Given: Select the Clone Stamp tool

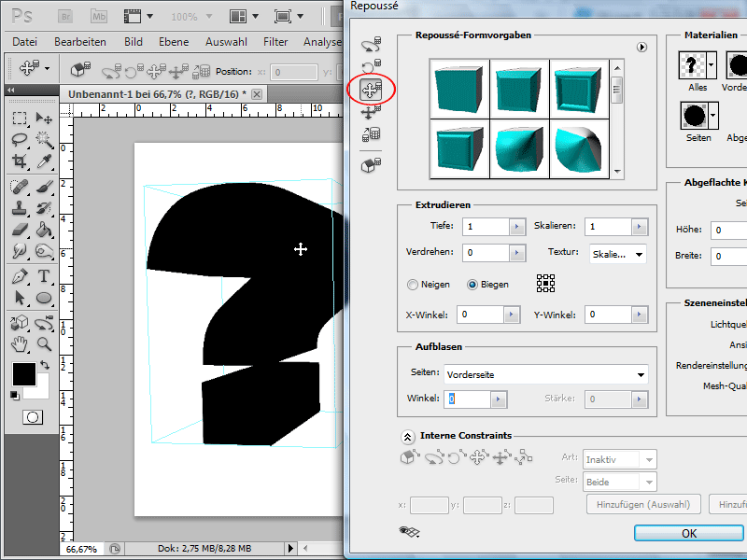Looking at the screenshot, I should coord(19,208).
